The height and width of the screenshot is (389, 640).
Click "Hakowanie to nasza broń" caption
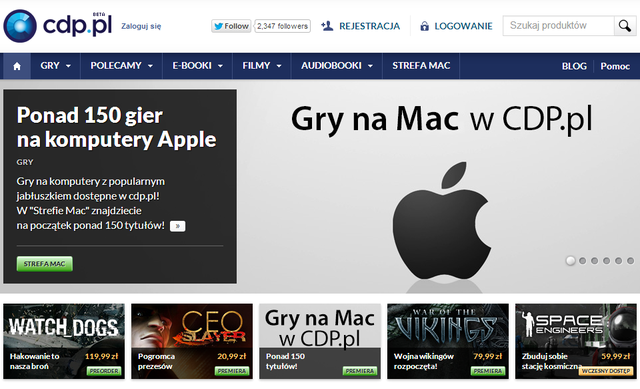[35, 361]
